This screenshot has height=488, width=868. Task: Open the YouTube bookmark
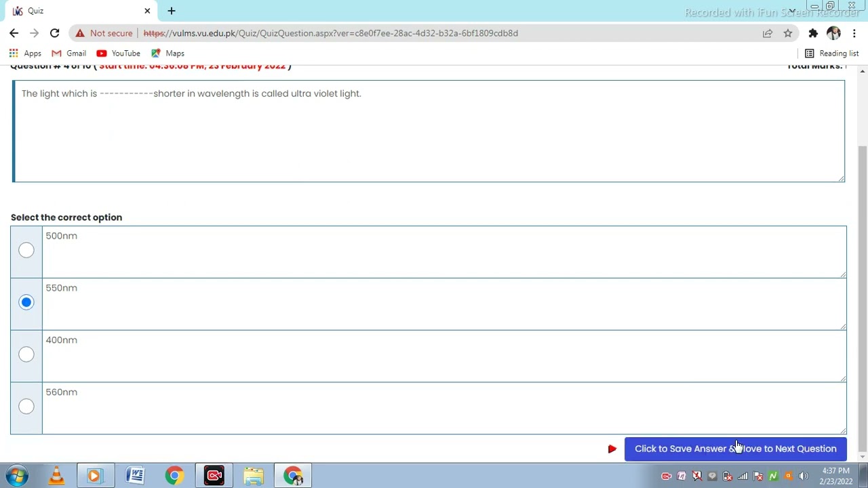point(118,54)
